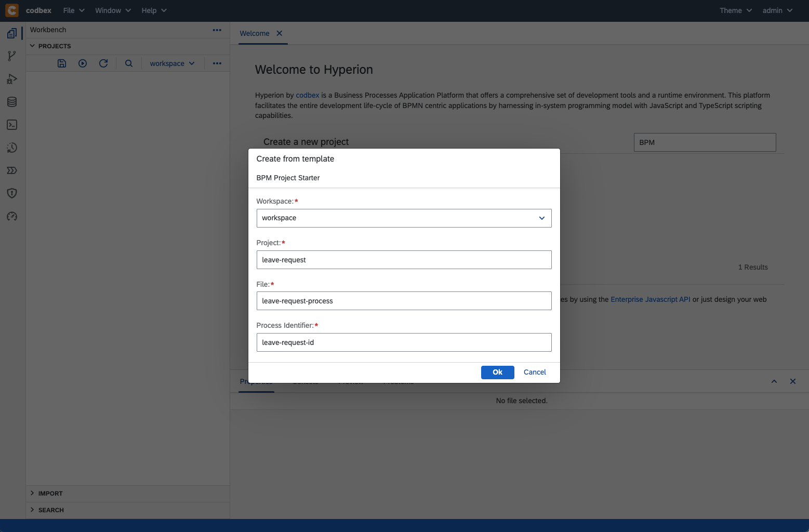The height and width of the screenshot is (532, 809).
Task: Click the File name input field
Action: (x=404, y=301)
